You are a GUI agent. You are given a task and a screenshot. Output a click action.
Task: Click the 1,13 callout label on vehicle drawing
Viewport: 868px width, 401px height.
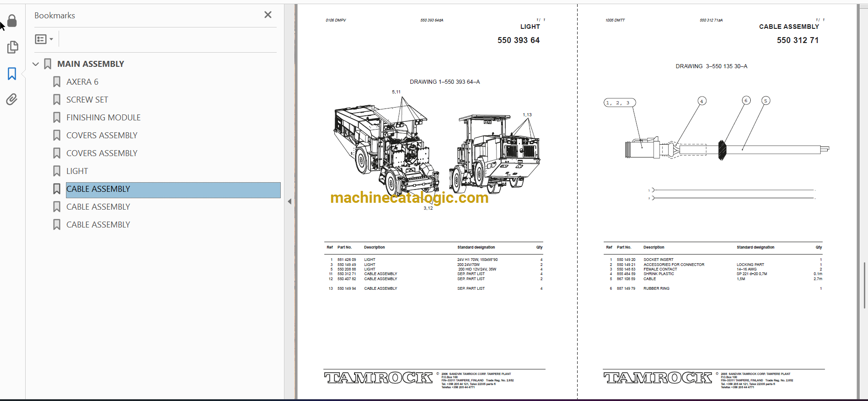tap(527, 115)
